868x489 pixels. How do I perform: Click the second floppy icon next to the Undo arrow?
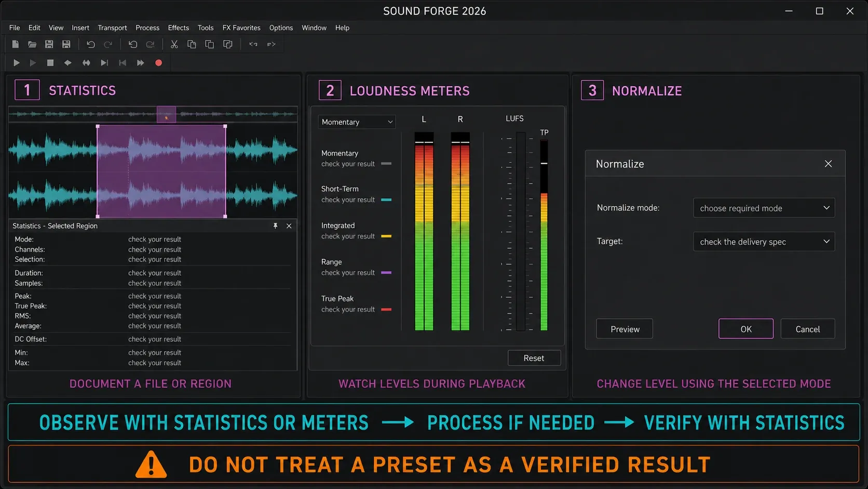coord(66,44)
